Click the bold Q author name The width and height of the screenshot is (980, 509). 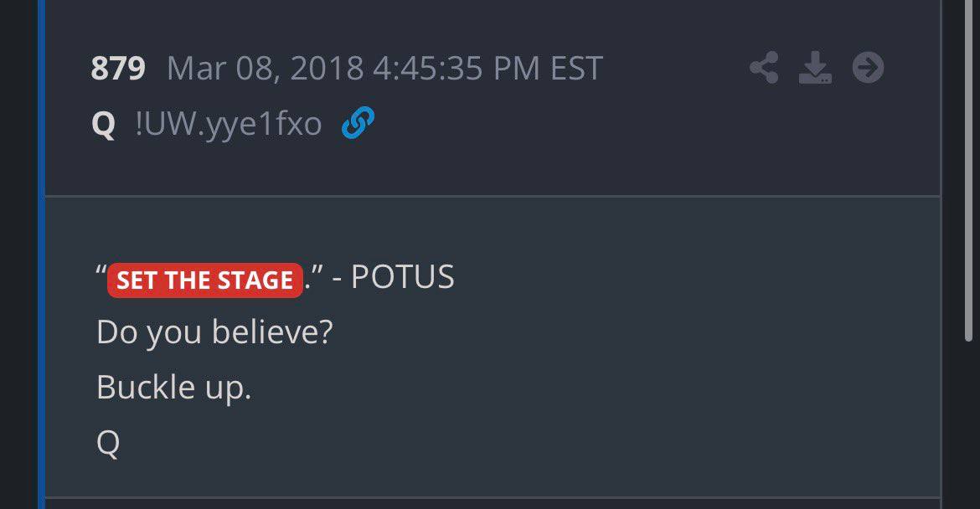[x=104, y=125]
